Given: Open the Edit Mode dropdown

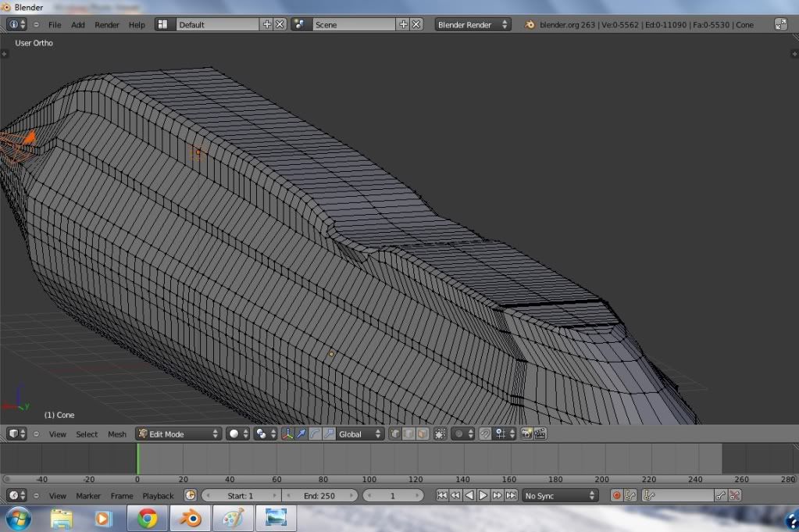Looking at the screenshot, I should coord(178,434).
